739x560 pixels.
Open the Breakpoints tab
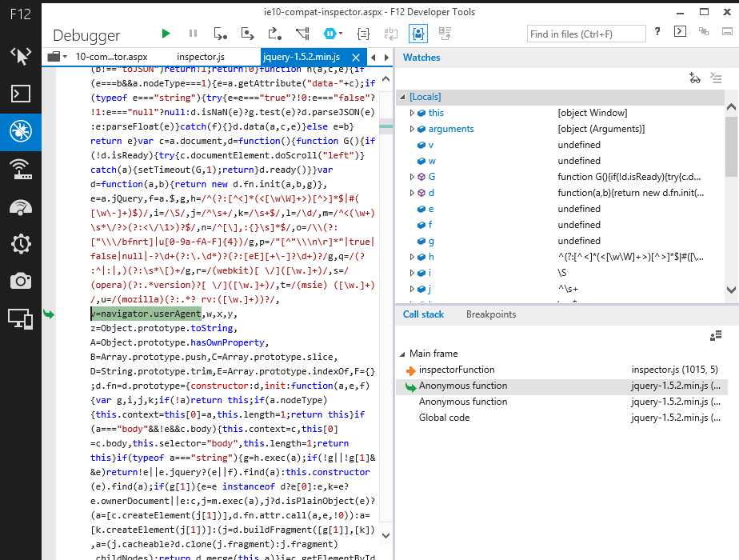pos(490,314)
